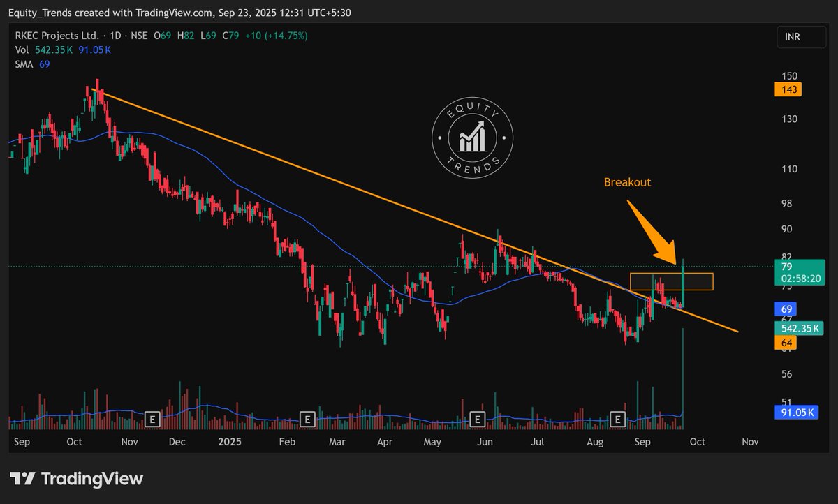This screenshot has height=504, width=838.
Task: Click the earnings E marker in mid-August
Action: 617,419
